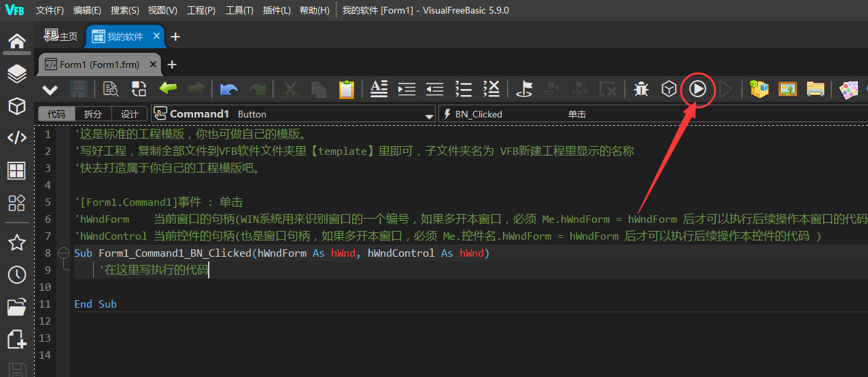868x377 pixels.
Task: Switch to 拆分 split view
Action: pyautogui.click(x=93, y=114)
